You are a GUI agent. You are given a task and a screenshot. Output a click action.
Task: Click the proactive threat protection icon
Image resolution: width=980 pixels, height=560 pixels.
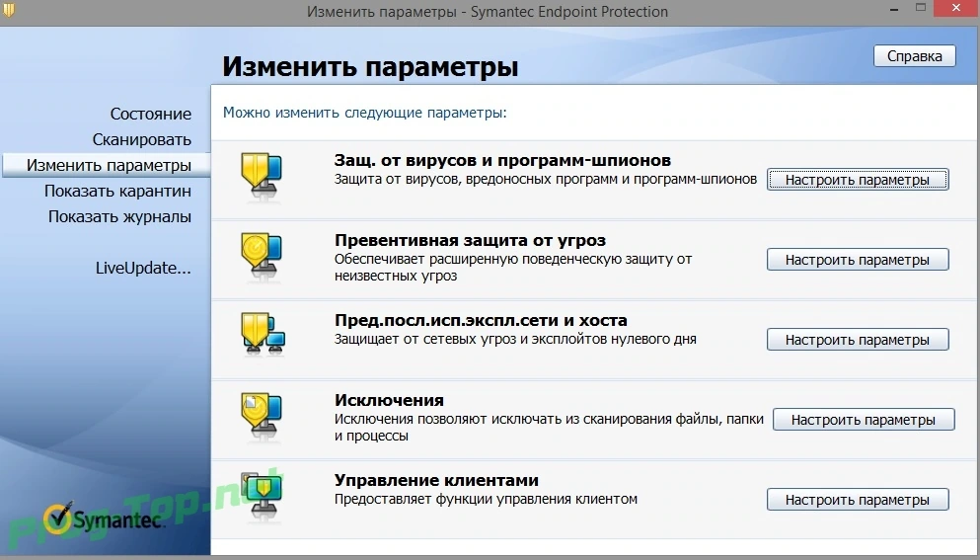(x=262, y=258)
